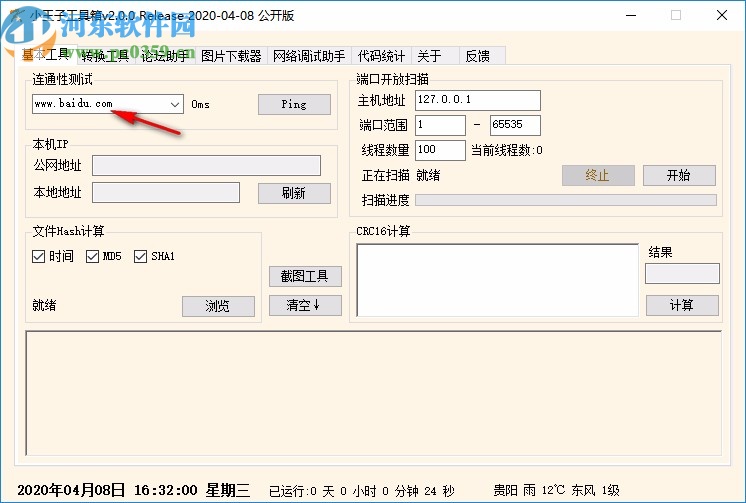Close the 小王子工具箱 window
Image resolution: width=746 pixels, height=503 pixels.
tap(722, 15)
